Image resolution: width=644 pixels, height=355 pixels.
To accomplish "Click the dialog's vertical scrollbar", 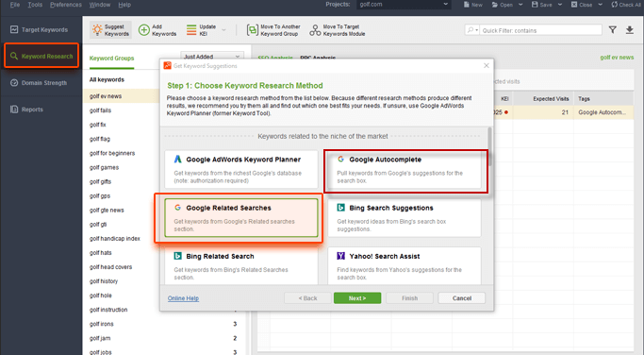I will [x=489, y=146].
